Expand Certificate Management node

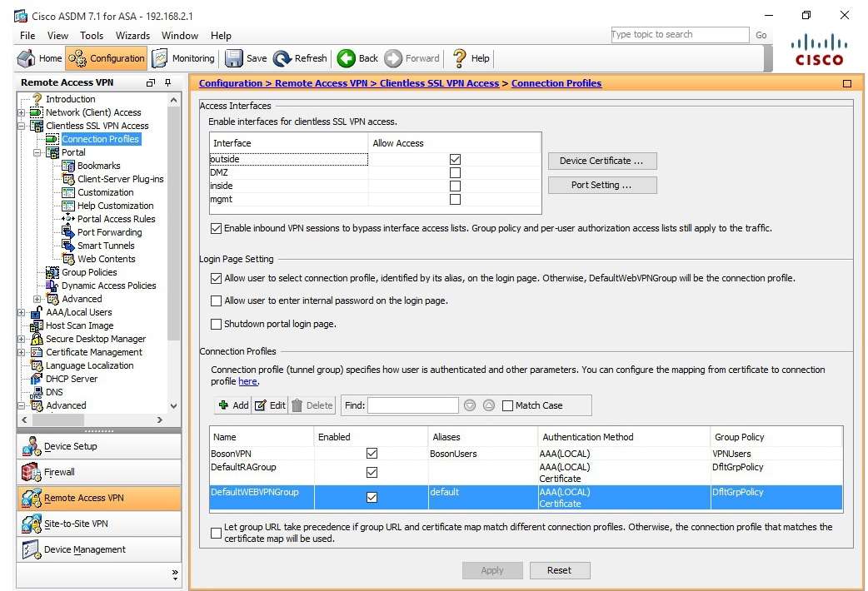(x=21, y=352)
